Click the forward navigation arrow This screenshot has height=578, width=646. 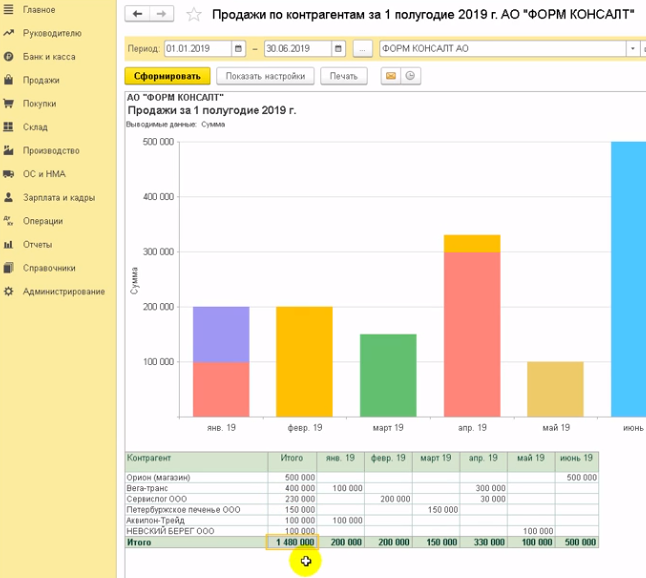[162, 14]
